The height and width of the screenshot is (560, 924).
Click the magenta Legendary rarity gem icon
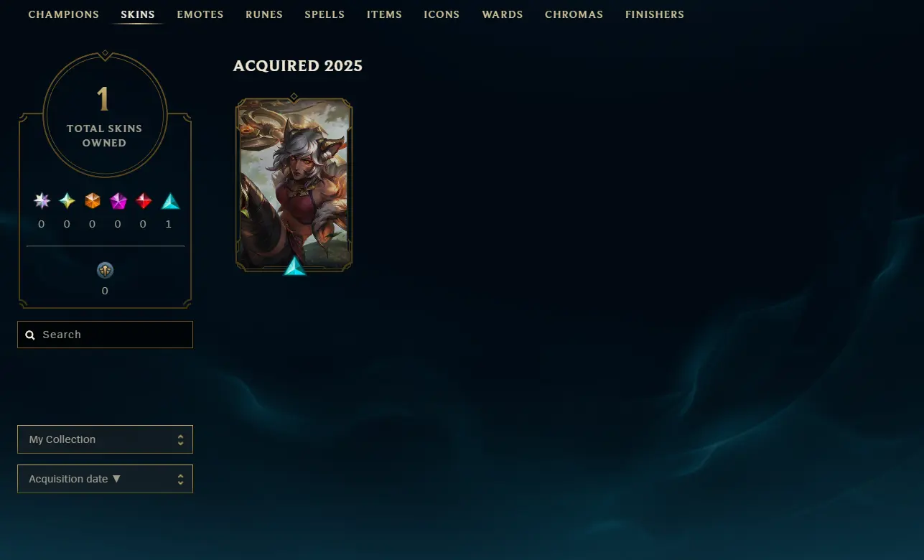[x=118, y=201]
